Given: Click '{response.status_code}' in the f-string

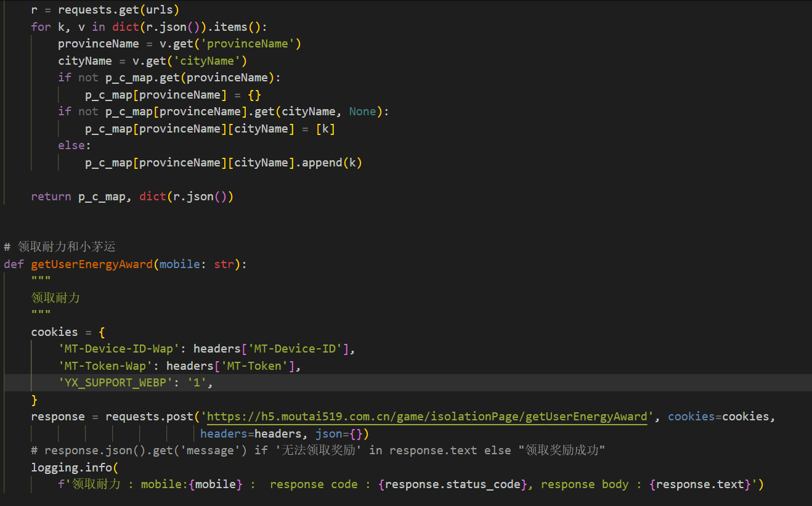Looking at the screenshot, I should click(453, 484).
